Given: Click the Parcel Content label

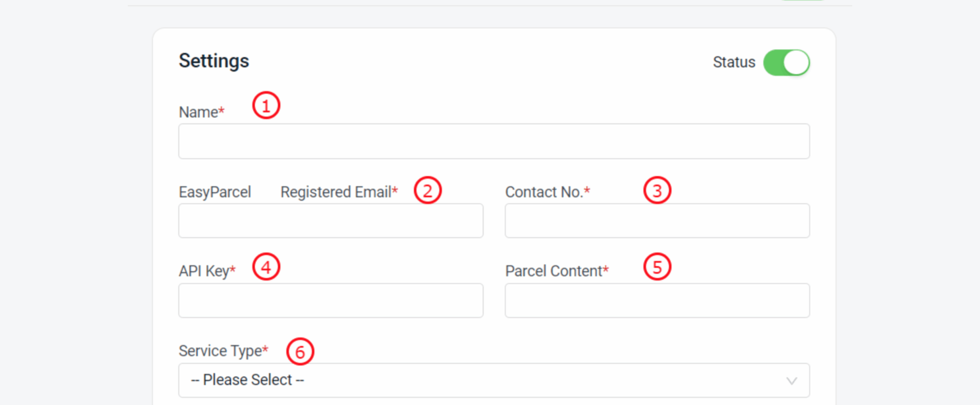Looking at the screenshot, I should (x=557, y=271).
